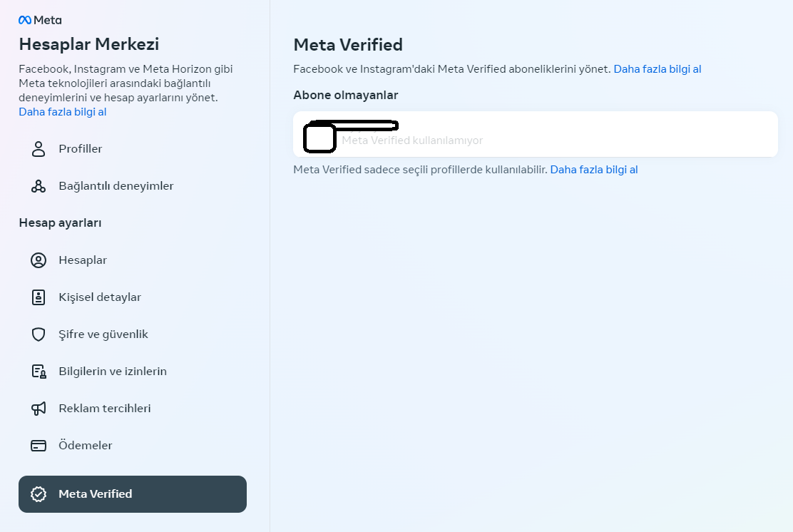Screen dimensions: 793x532
Task: Click the credit card icon for Ödemeler
Action: coord(39,446)
